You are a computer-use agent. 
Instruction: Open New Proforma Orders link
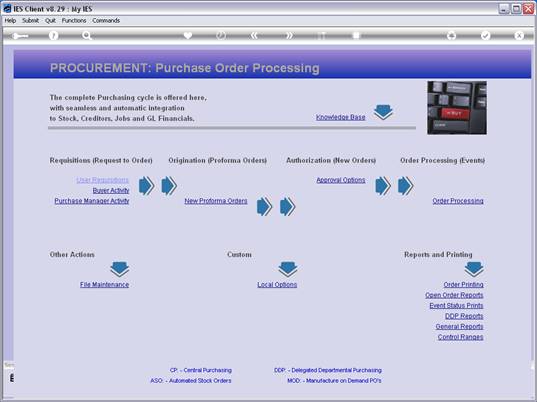[216, 201]
